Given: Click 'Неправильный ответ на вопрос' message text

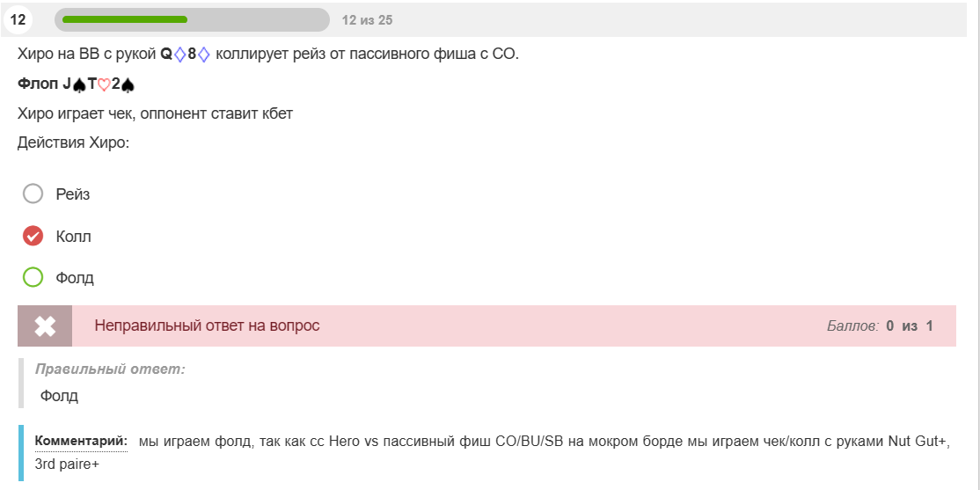Looking at the screenshot, I should coord(207,325).
